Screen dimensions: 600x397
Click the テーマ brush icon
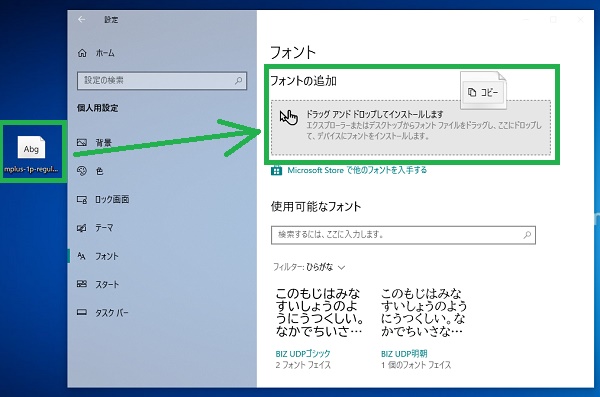tap(82, 228)
